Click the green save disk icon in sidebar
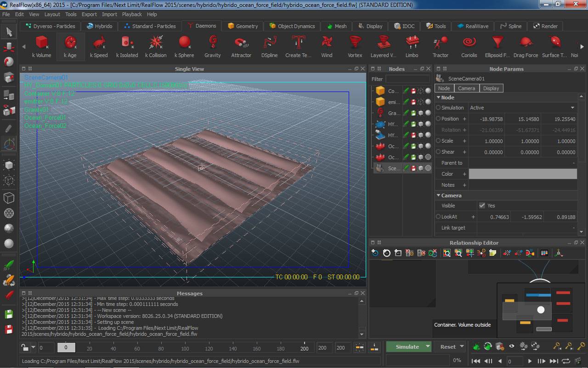This screenshot has height=368, width=588. pyautogui.click(x=9, y=314)
